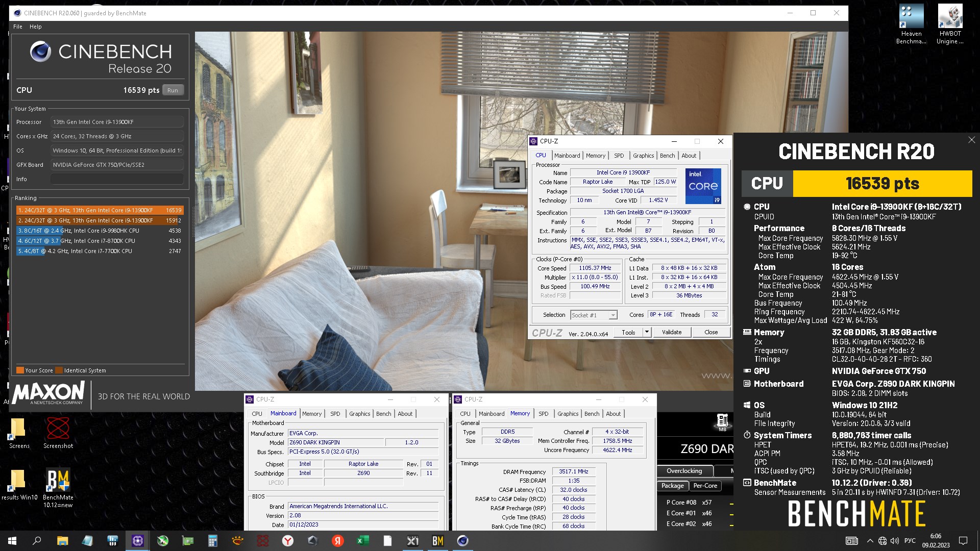980x551 pixels.
Task: Switch to Memory tab in top CPU-Z
Action: (x=596, y=156)
